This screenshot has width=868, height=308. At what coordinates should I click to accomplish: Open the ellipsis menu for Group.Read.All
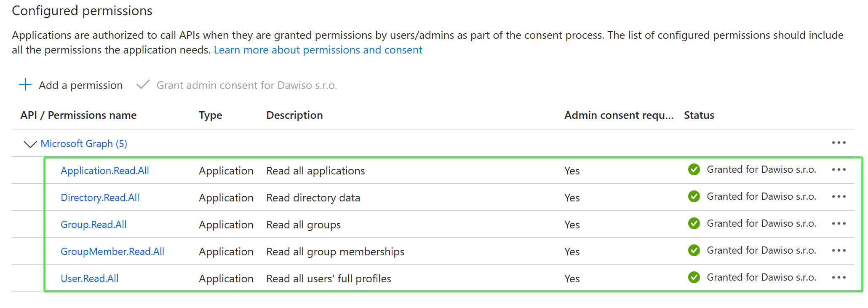839,224
